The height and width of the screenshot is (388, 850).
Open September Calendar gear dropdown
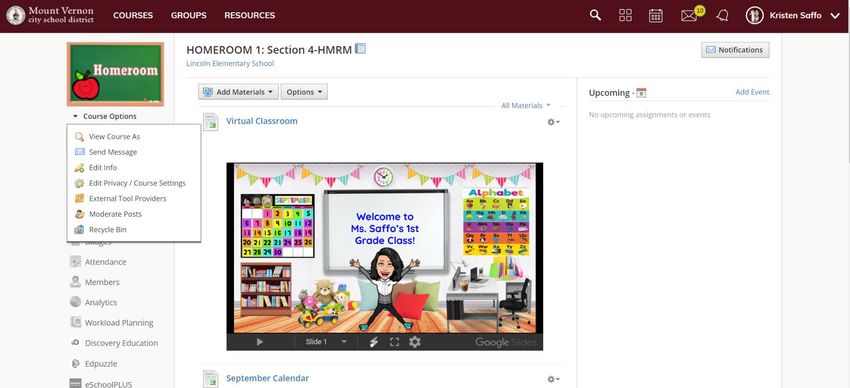click(x=553, y=379)
